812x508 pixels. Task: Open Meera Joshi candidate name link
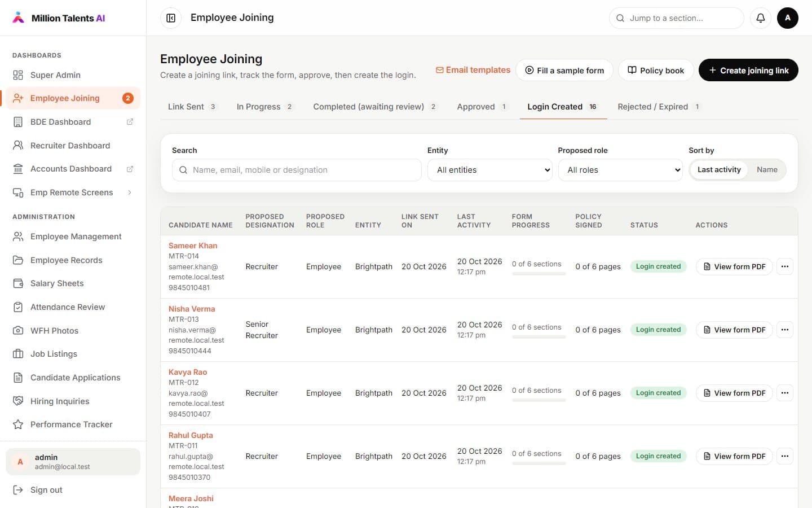click(x=191, y=498)
